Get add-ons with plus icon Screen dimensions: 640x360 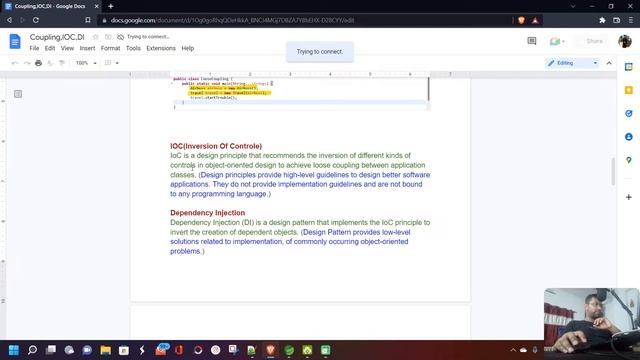point(629,197)
